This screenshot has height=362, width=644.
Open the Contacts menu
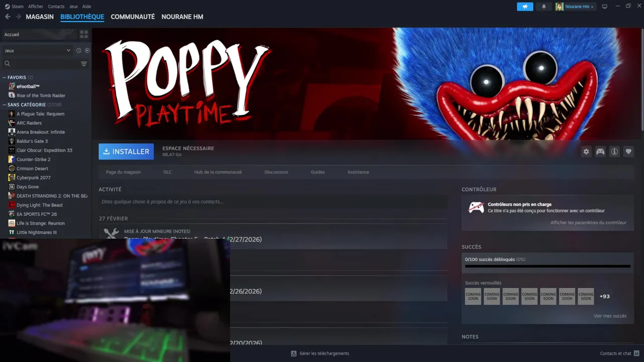56,7
